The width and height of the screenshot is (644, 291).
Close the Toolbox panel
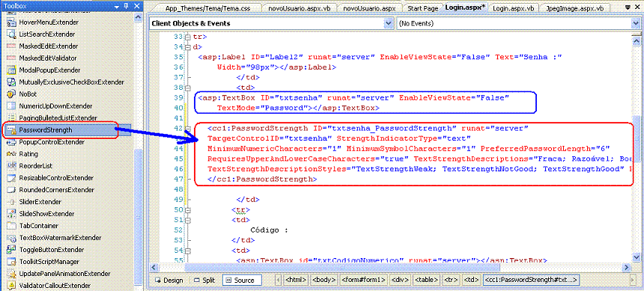coord(136,6)
